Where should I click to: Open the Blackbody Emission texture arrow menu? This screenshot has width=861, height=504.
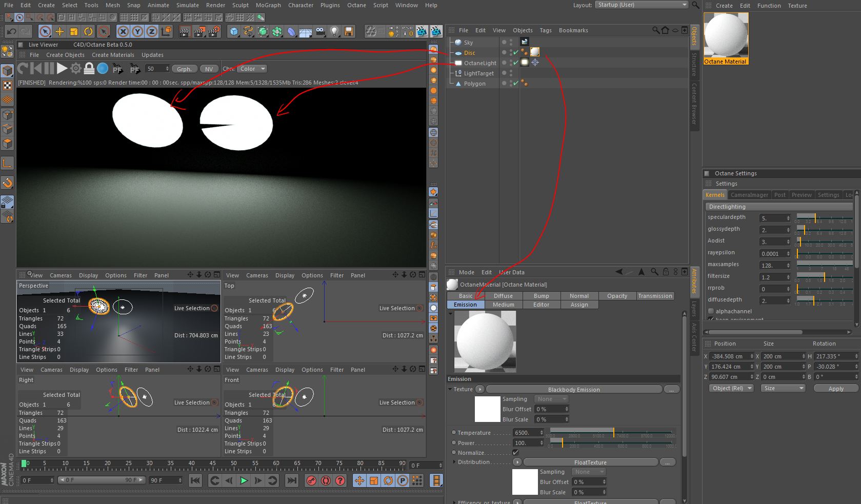click(480, 389)
